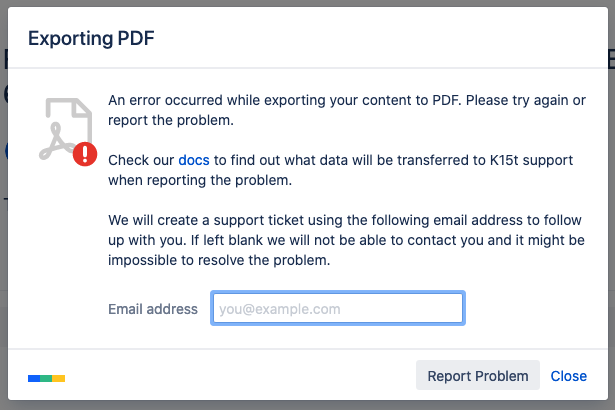Viewport: 615px width, 410px height.
Task: Click the "Email address" field label
Action: [x=153, y=309]
